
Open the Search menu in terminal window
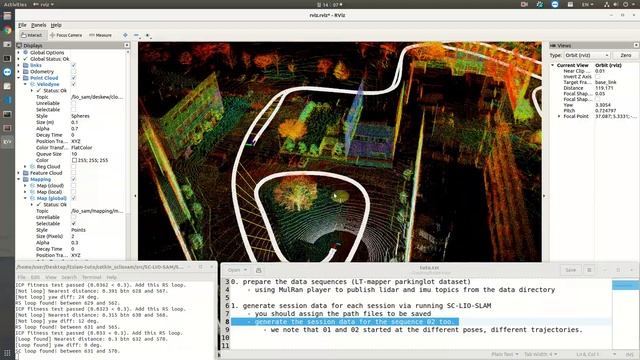pos(69,277)
